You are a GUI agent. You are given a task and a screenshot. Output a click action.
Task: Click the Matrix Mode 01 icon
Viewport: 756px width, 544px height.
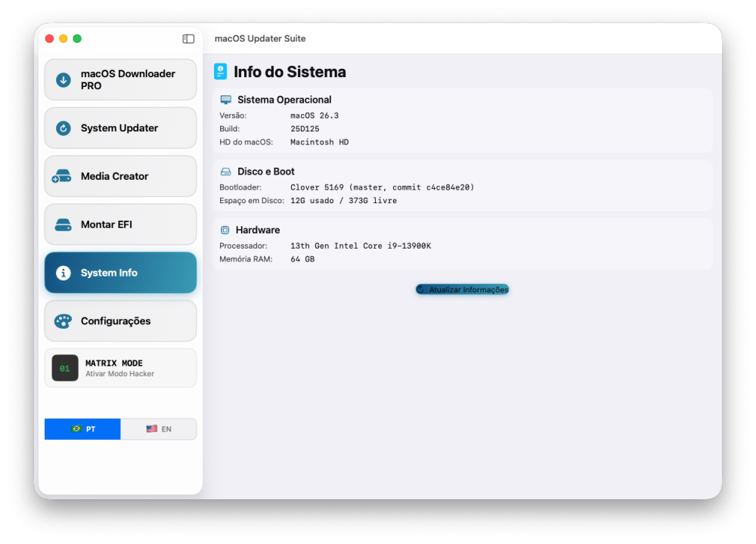pyautogui.click(x=65, y=368)
